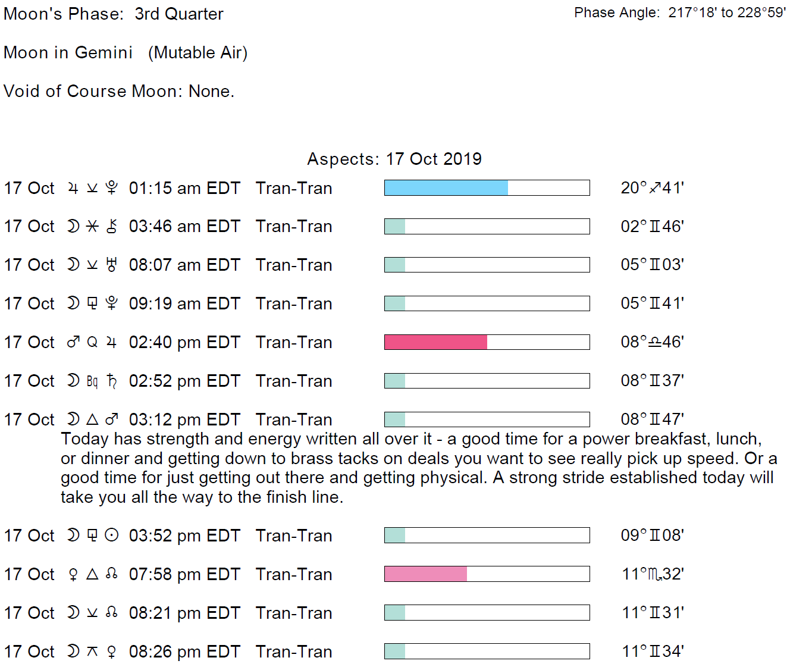Select the "Moon in Gemini" text
Screen dimensions: 812x667
(x=68, y=52)
